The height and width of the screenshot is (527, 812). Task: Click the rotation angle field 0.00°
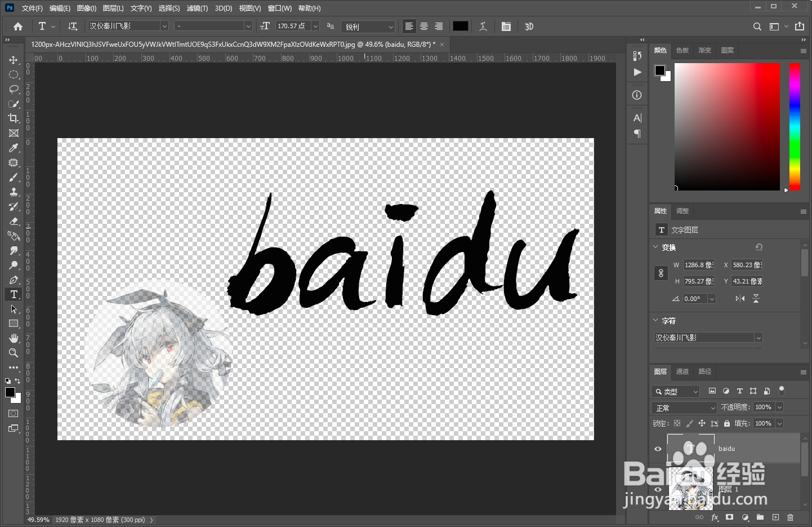click(x=695, y=299)
